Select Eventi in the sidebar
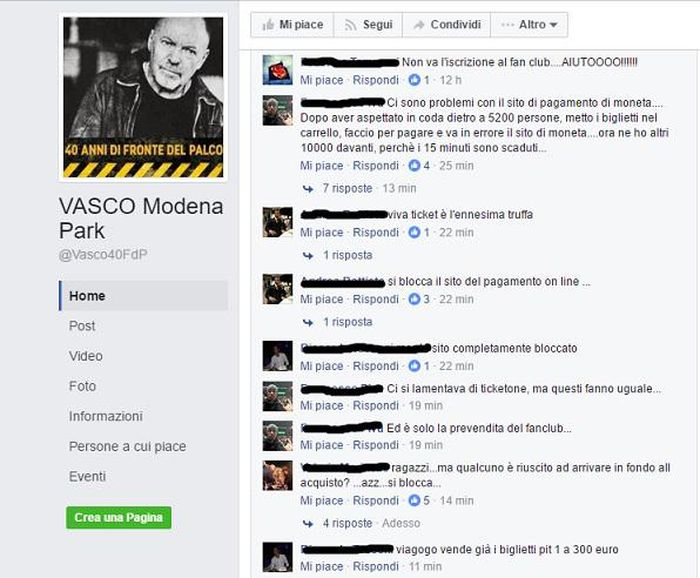The width and height of the screenshot is (700, 578). (x=88, y=476)
